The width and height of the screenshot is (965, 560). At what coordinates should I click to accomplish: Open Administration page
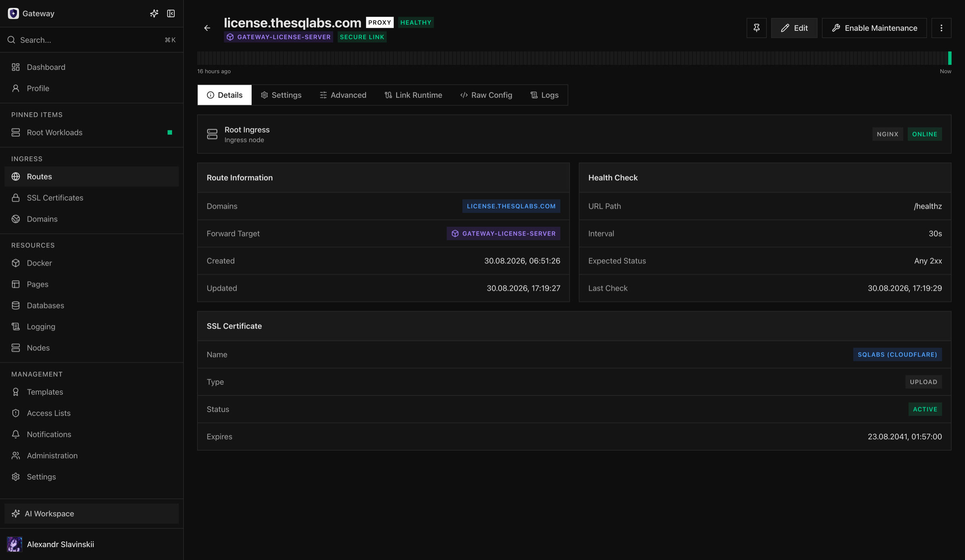point(92,455)
